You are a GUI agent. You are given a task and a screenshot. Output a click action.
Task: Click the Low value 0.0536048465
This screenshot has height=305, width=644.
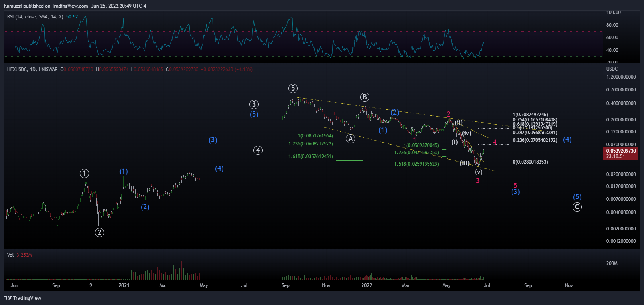[148, 69]
